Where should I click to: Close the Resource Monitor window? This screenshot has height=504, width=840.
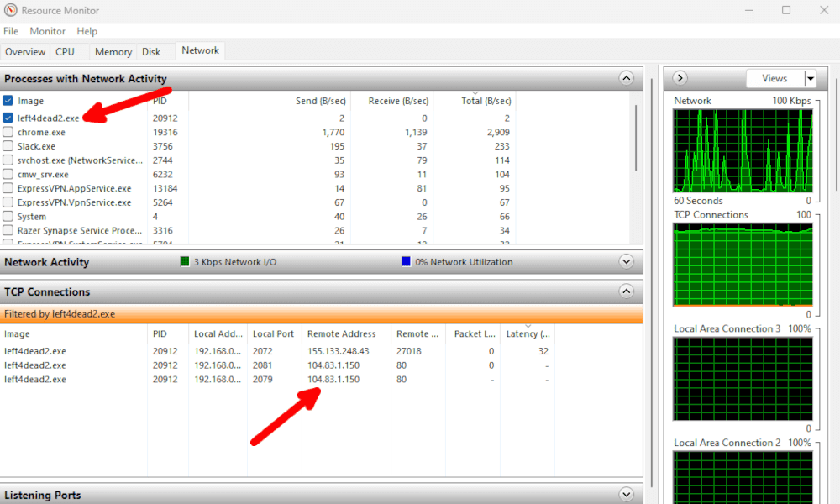(x=824, y=10)
